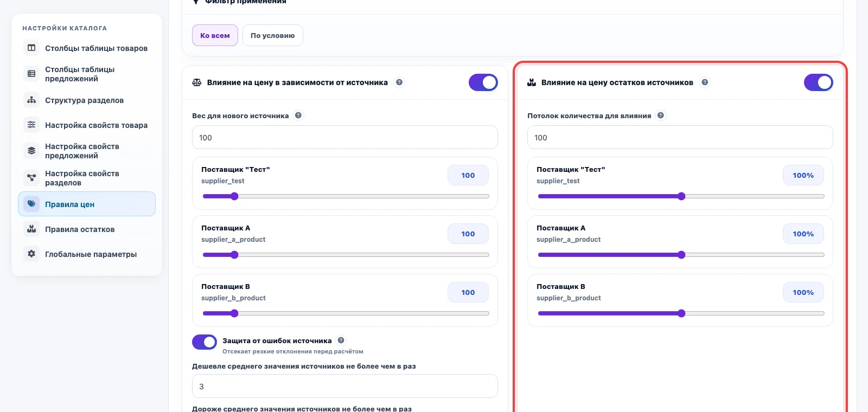Focus 'Дешевле среднего значения' input with 3
This screenshot has height=412, width=868.
click(345, 386)
